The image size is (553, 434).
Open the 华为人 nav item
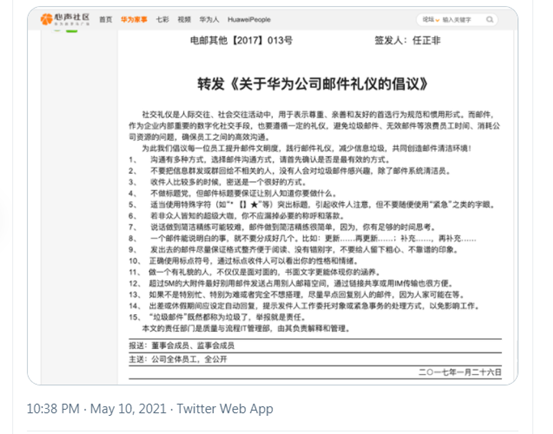[x=209, y=20]
